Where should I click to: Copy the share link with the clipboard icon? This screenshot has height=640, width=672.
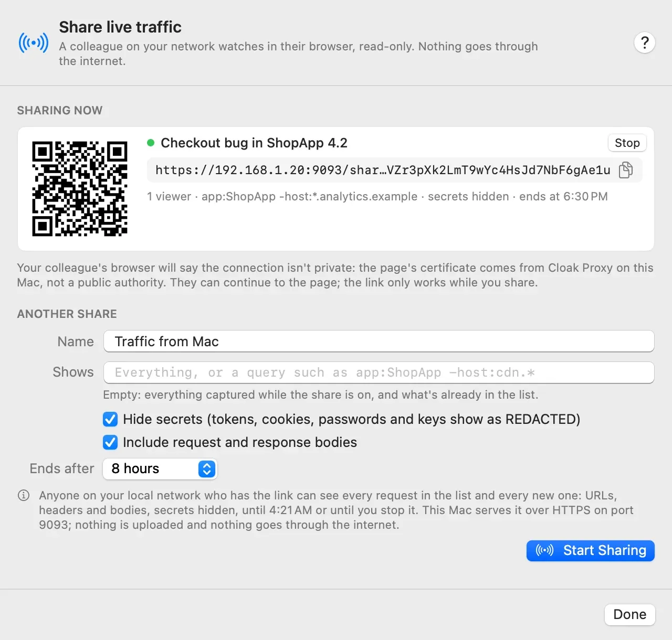626,170
